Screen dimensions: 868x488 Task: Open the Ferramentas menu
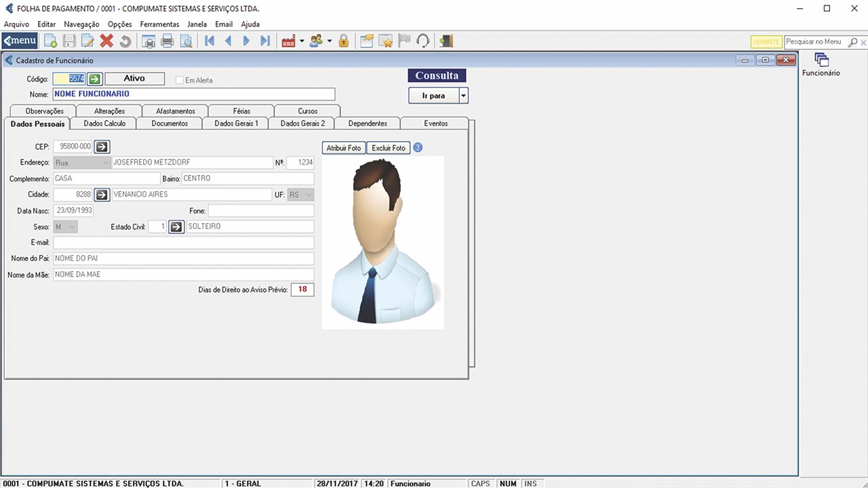tap(159, 24)
